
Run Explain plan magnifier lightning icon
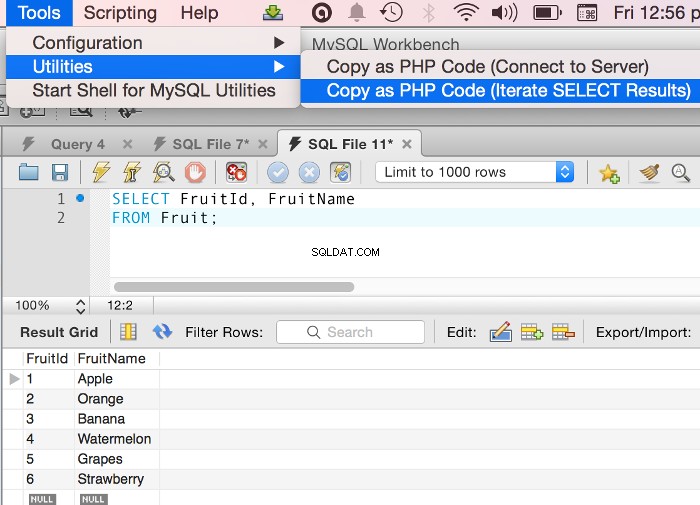[x=164, y=172]
